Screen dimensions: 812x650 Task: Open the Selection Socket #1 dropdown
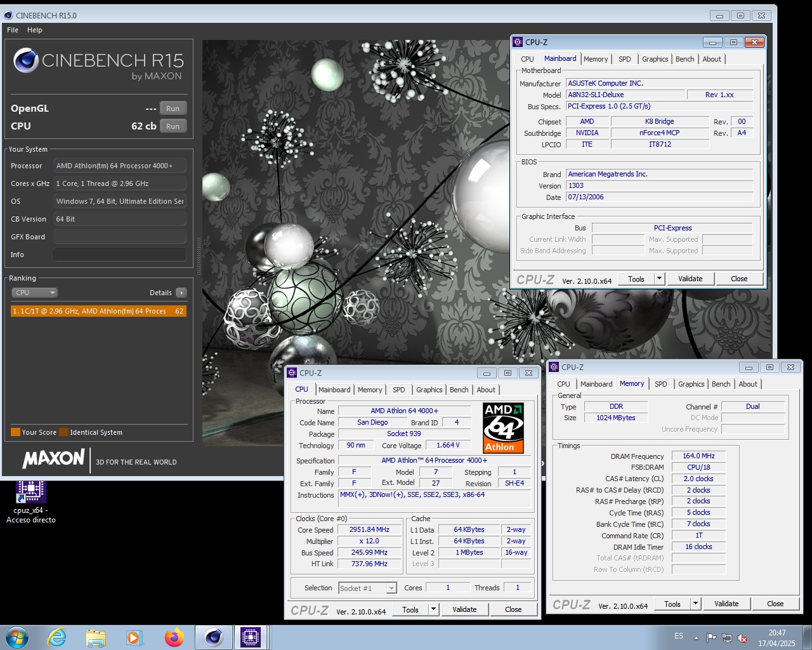pyautogui.click(x=367, y=588)
